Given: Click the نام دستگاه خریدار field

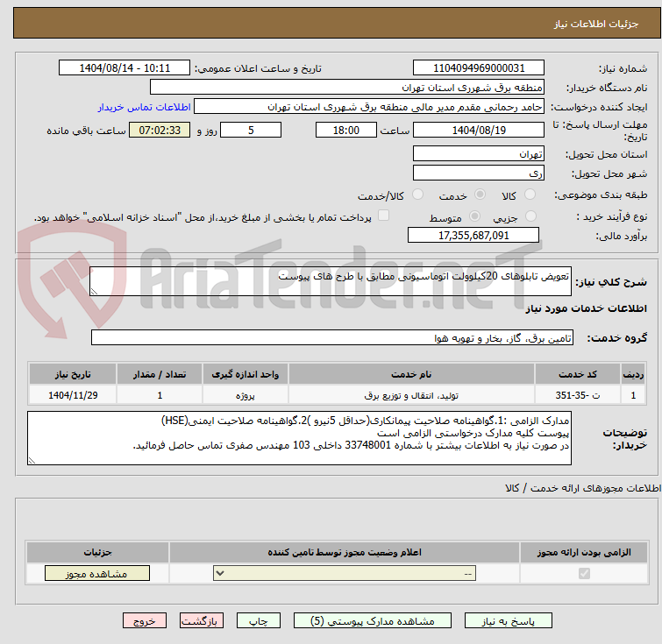Looking at the screenshot, I should click(x=347, y=88).
